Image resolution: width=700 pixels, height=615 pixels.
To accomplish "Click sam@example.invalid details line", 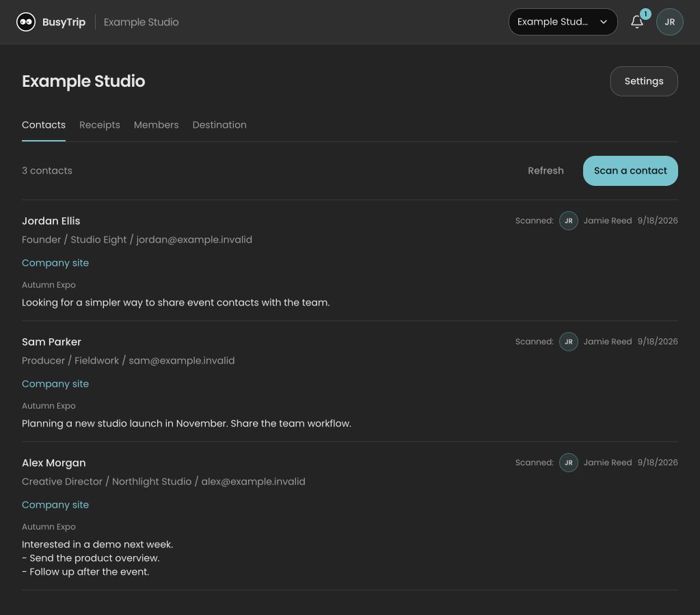I will click(x=128, y=361).
